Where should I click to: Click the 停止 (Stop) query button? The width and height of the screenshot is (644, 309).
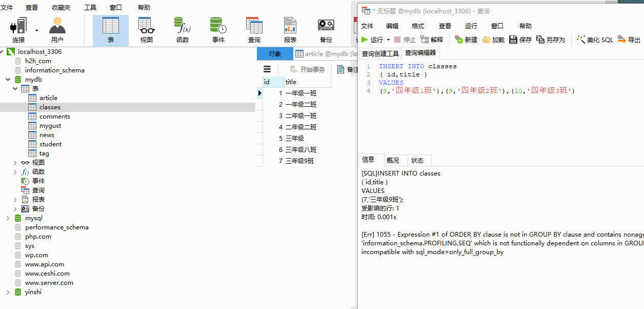click(405, 40)
